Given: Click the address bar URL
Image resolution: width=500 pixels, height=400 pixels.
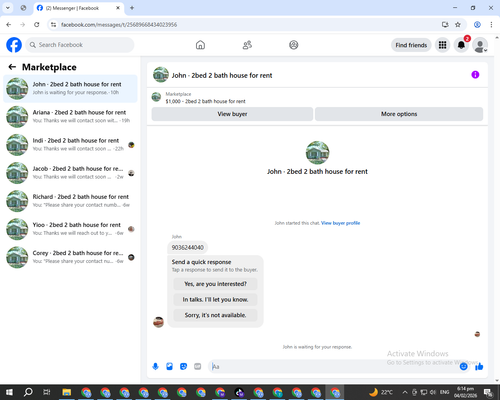Looking at the screenshot, I should [x=119, y=25].
